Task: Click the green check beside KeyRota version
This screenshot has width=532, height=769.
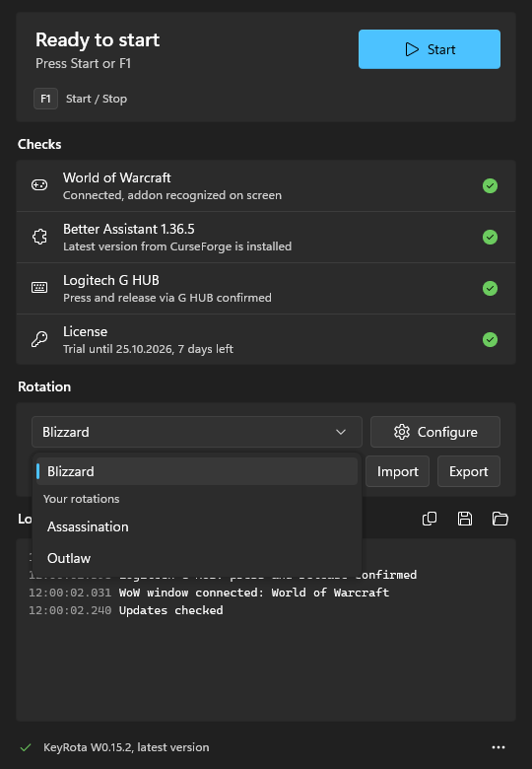Action: (26, 747)
